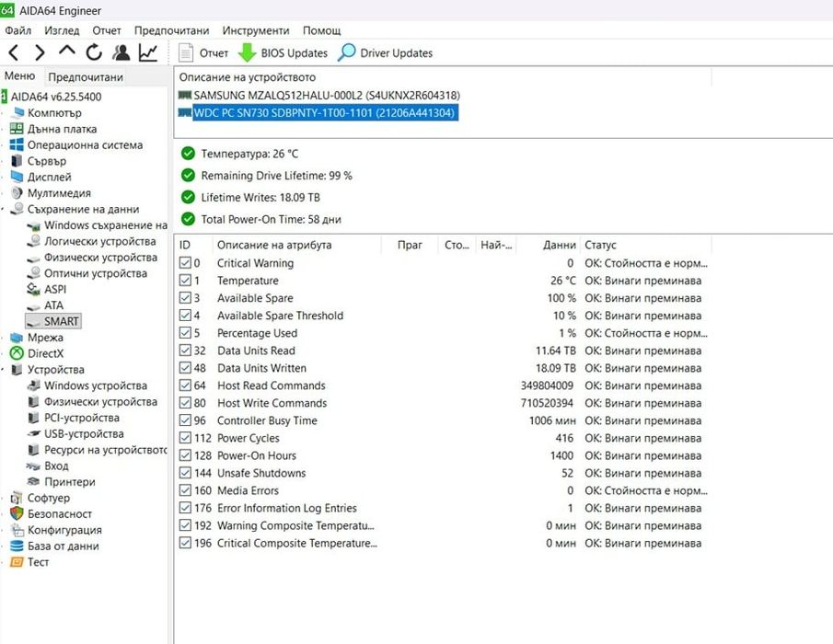Expand the Конфигурация tree node

[x=3, y=529]
